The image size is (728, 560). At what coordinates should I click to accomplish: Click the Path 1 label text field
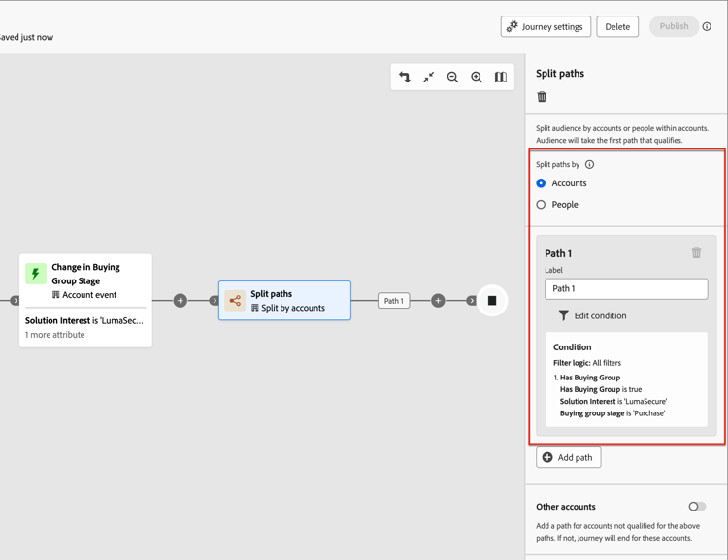coord(626,289)
